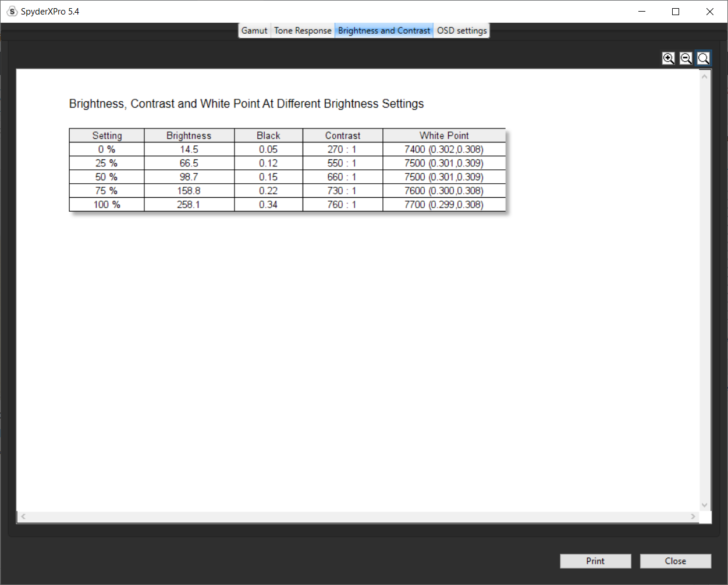Click the Close button at bottom
728x585 pixels.
(676, 561)
